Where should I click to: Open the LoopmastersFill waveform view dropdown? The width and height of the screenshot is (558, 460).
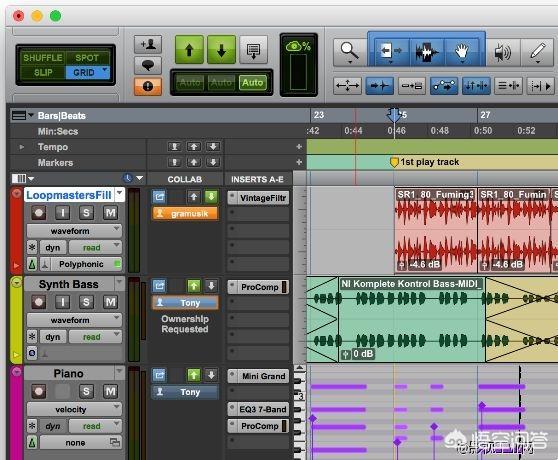point(74,231)
